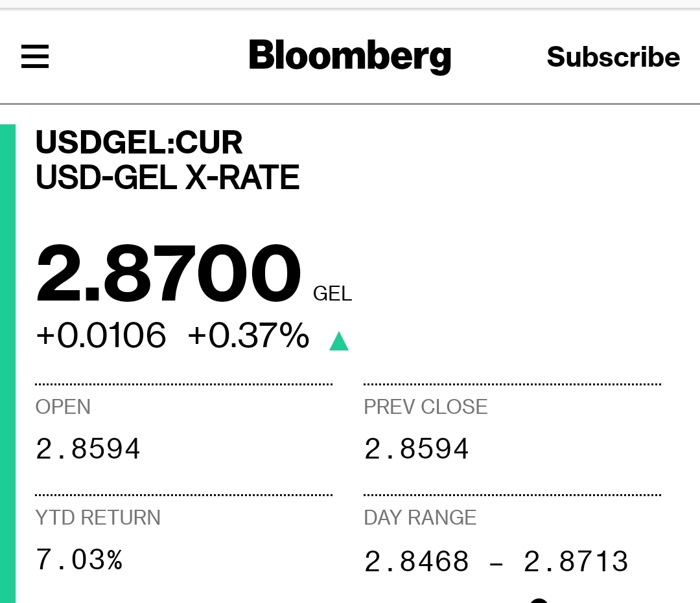Viewport: 700px width, 603px height.
Task: Click the OPEN label
Action: 63,407
